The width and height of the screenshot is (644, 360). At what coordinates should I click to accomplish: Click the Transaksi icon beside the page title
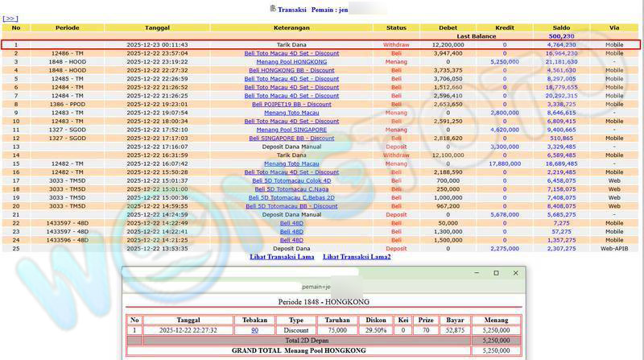271,8
